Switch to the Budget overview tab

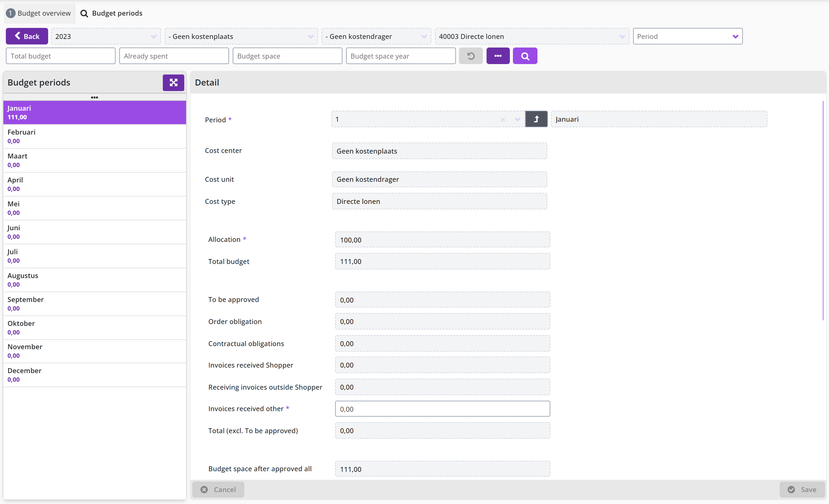tap(39, 13)
